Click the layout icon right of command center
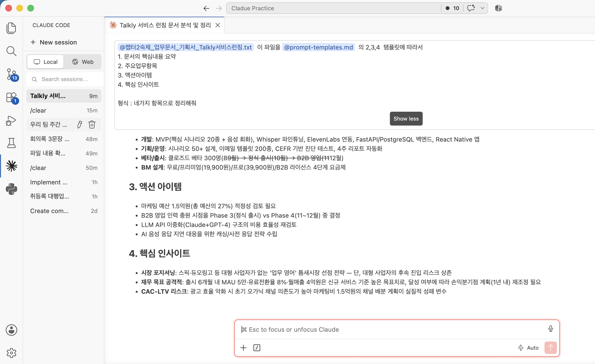This screenshot has height=364, width=595. [498, 8]
